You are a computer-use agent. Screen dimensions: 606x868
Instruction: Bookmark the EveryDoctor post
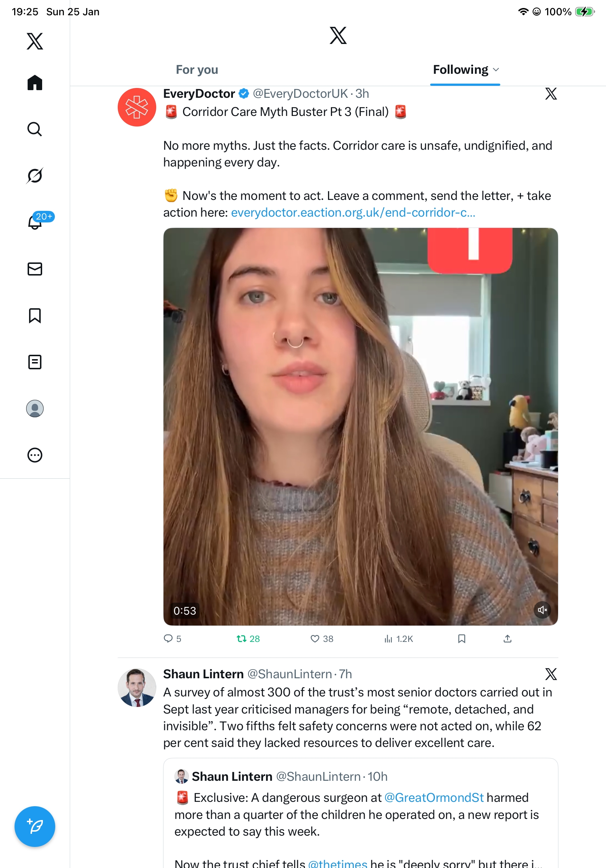461,639
